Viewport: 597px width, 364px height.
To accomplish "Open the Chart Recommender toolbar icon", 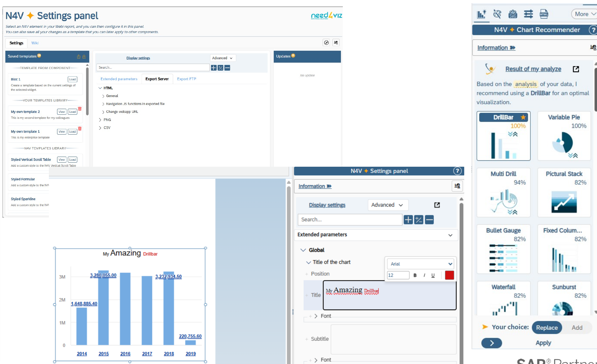I will [481, 14].
